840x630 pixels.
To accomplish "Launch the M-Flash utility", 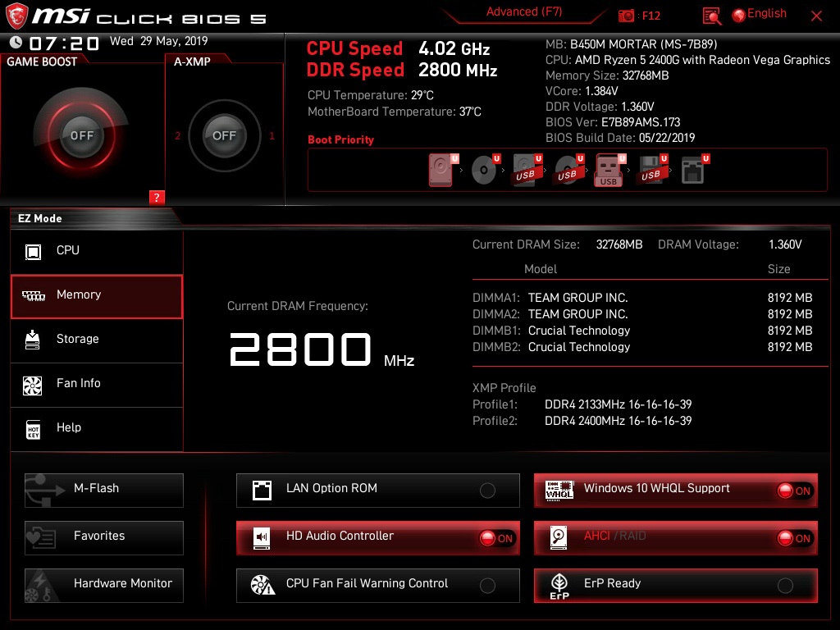I will pos(104,491).
